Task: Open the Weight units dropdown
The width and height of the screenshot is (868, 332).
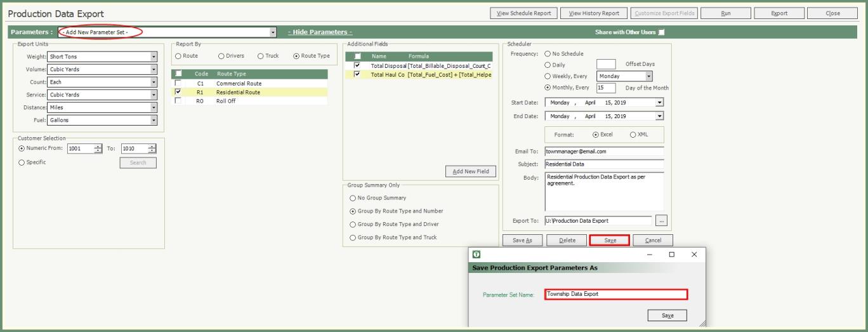Action: [154, 56]
